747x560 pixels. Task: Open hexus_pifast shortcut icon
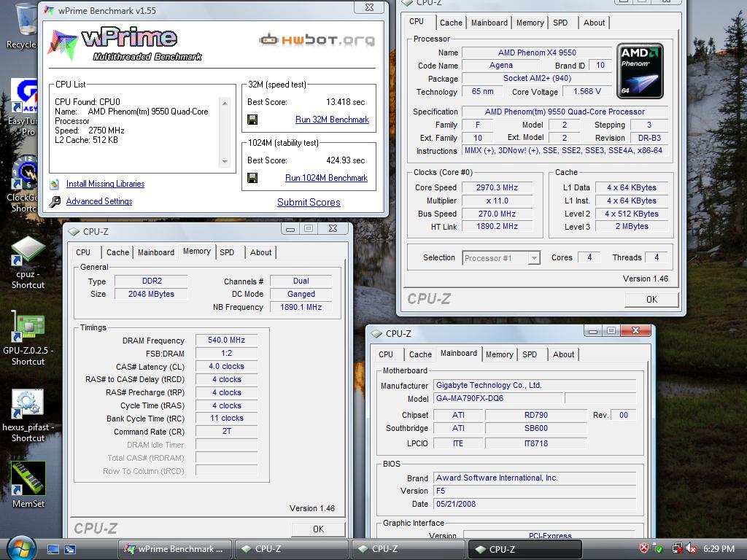tap(28, 403)
